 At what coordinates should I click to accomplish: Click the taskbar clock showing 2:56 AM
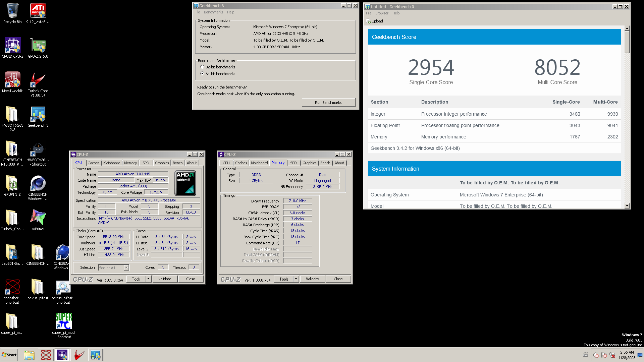point(627,355)
